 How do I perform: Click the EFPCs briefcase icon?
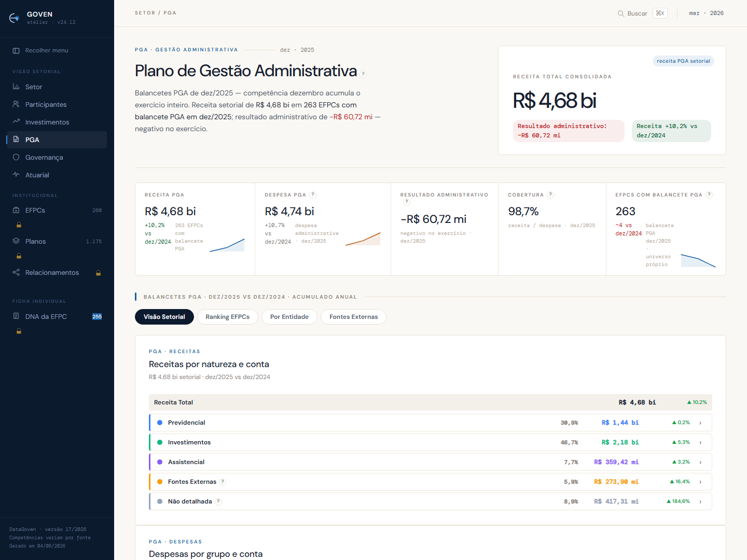click(x=16, y=210)
